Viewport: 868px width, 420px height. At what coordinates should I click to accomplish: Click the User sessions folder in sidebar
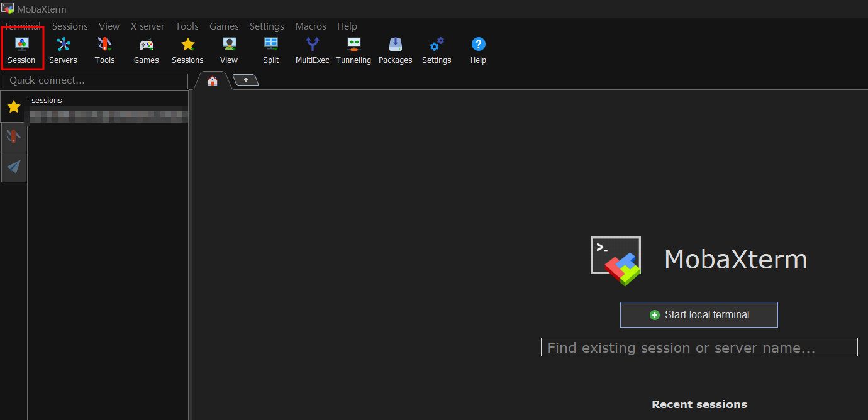45,101
